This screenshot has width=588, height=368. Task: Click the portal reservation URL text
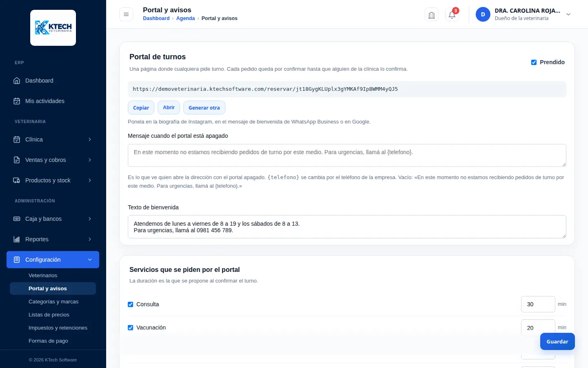click(265, 89)
